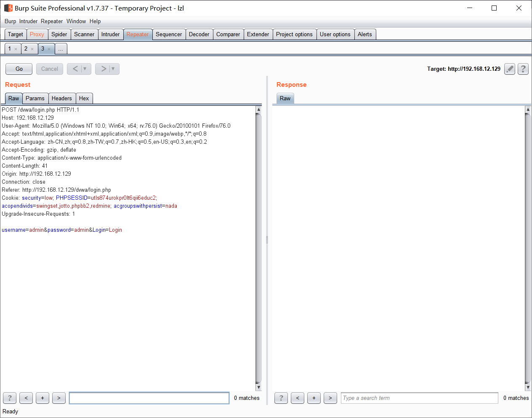Open the User options tab
Image resolution: width=532 pixels, height=418 pixels.
[335, 35]
